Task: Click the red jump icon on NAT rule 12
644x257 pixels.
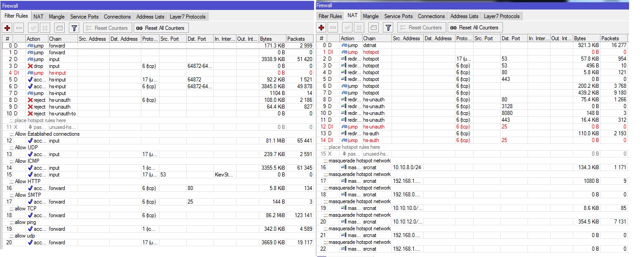Action: pos(344,127)
